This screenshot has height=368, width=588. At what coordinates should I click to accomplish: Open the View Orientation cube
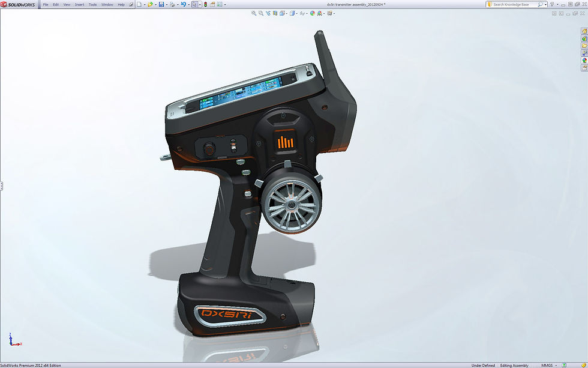[x=283, y=13]
